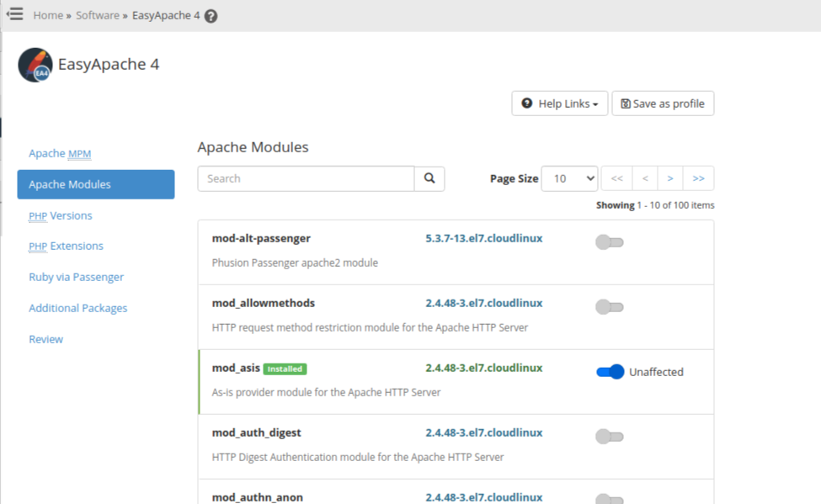Click the mod_allowmethods version 2.4.48-3.el7.cloudlinux
This screenshot has width=821, height=504.
484,303
